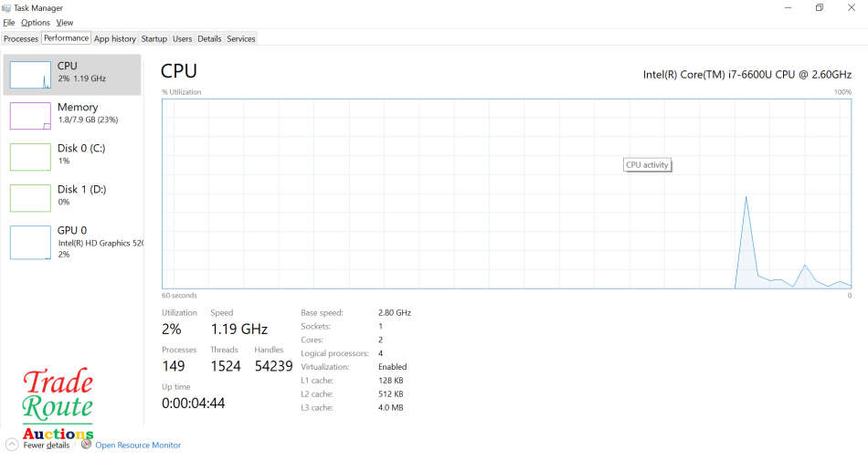Switch to the Users tab
Viewport: 868px width, 461px height.
(183, 38)
